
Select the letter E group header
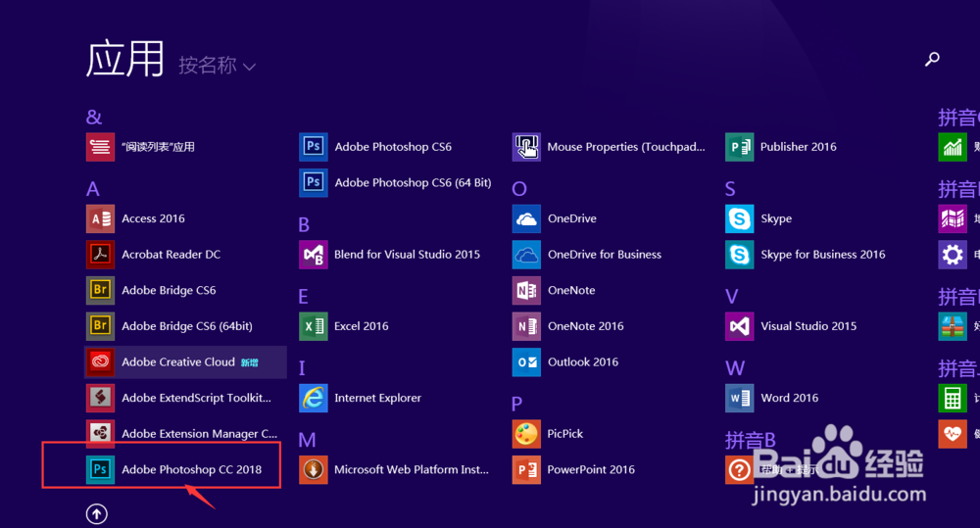click(303, 296)
